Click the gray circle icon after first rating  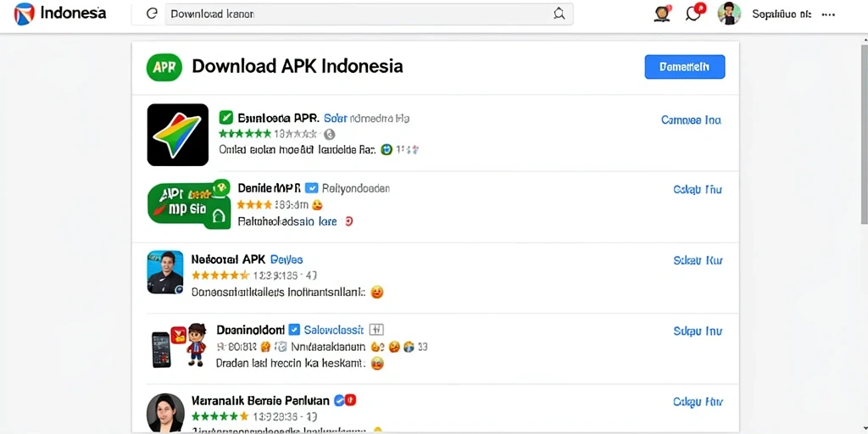[x=329, y=134]
